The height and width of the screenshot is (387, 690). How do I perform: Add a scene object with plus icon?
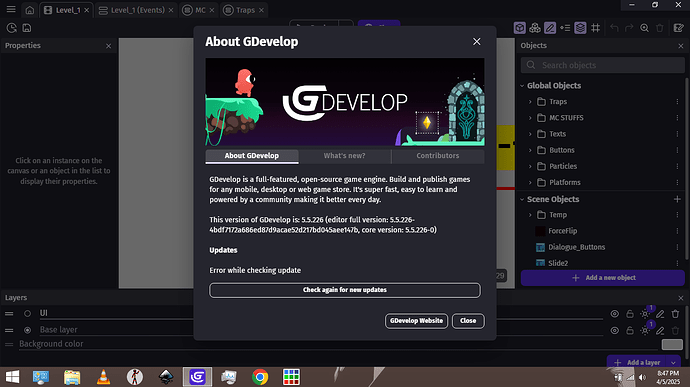coord(677,199)
